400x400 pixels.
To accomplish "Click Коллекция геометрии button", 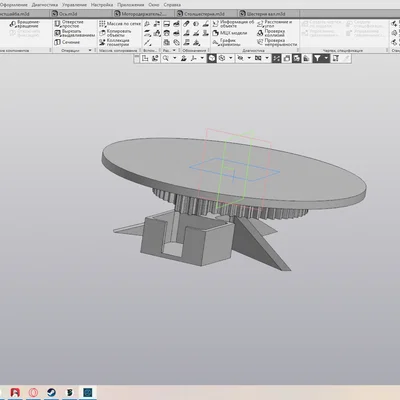I will 114,42.
